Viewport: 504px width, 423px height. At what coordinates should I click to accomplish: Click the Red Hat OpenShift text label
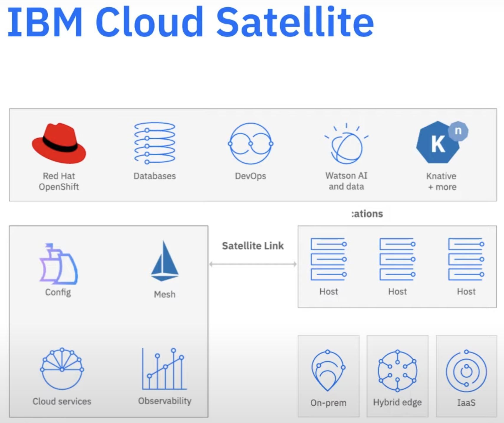[59, 181]
